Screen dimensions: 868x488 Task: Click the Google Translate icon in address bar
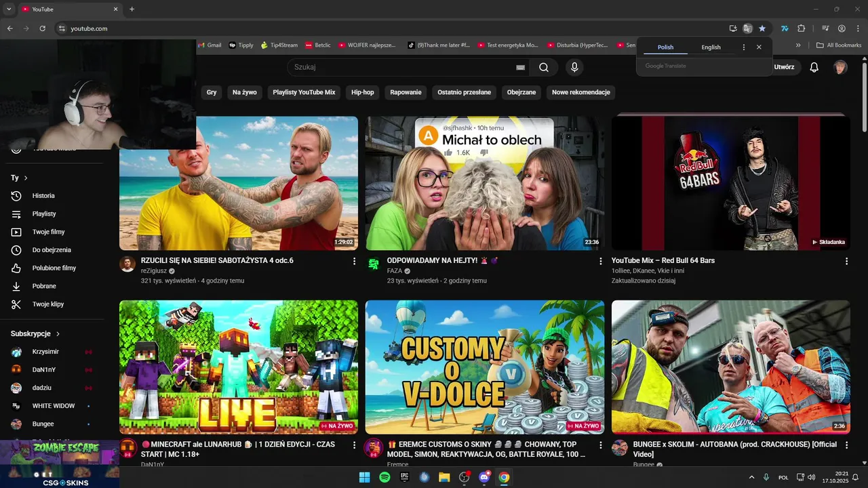[747, 28]
